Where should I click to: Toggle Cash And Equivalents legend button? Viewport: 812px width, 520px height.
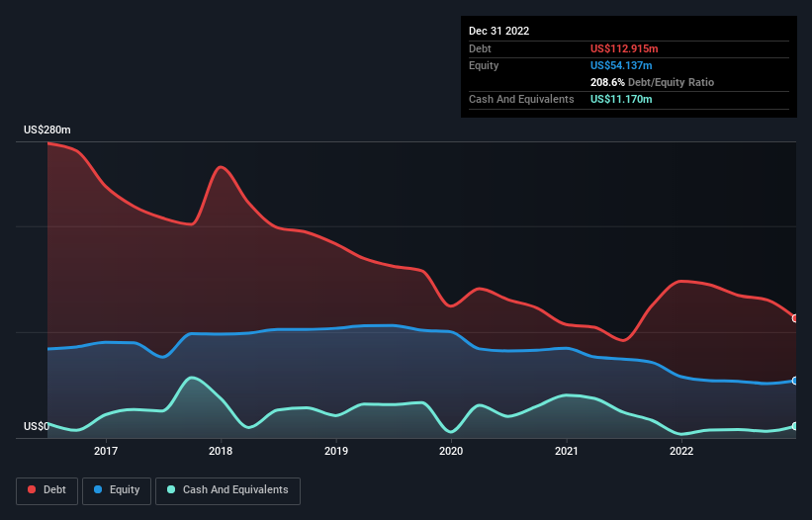click(x=227, y=490)
